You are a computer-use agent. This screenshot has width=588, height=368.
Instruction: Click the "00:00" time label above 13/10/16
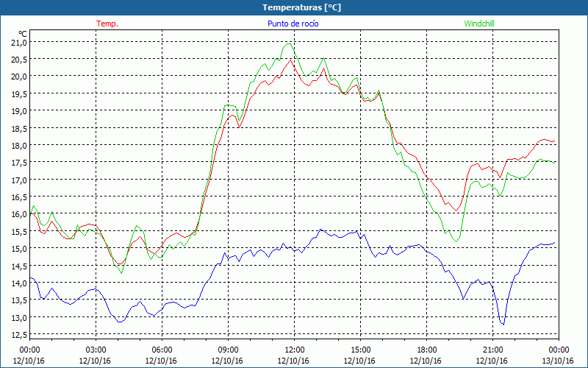click(559, 350)
